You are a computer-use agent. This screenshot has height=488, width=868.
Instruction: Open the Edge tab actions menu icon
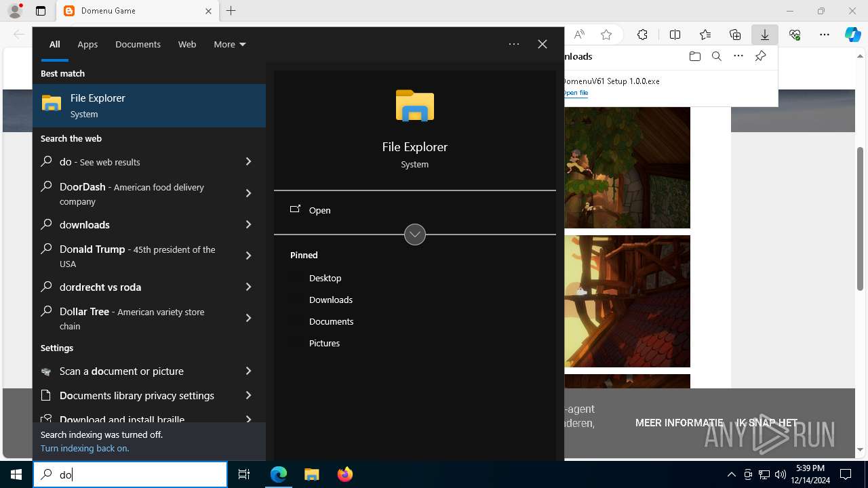(x=41, y=11)
